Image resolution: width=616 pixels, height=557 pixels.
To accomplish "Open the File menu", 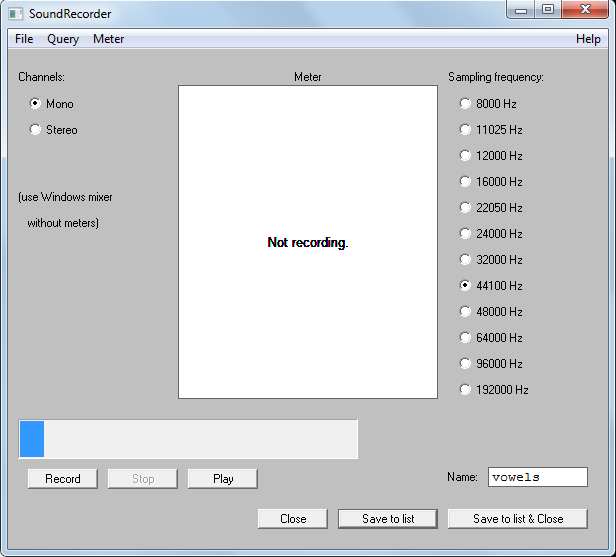I will point(24,39).
